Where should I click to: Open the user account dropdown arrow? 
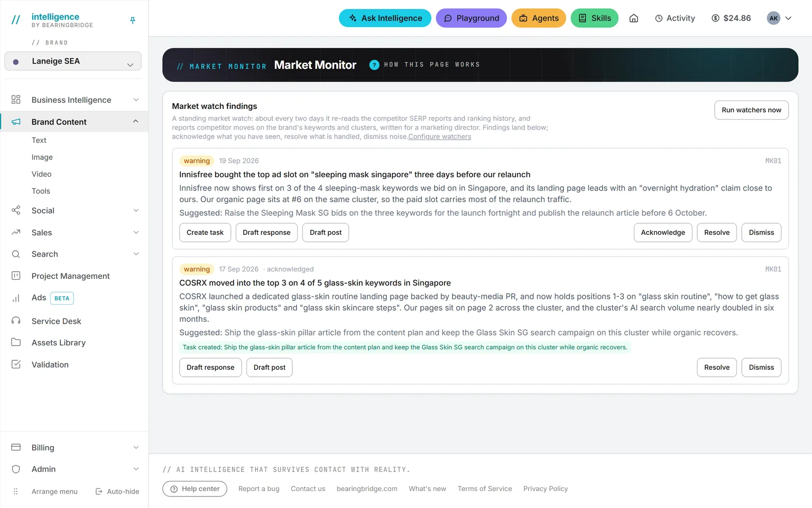coord(788,18)
